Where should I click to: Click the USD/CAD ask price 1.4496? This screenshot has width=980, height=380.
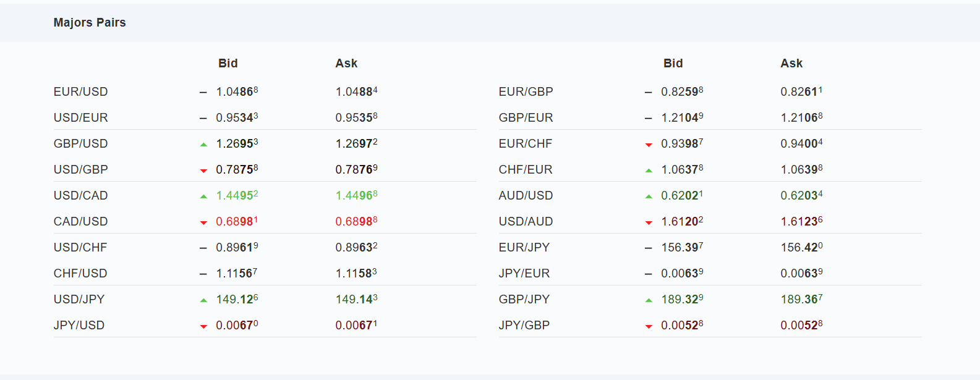pyautogui.click(x=356, y=195)
